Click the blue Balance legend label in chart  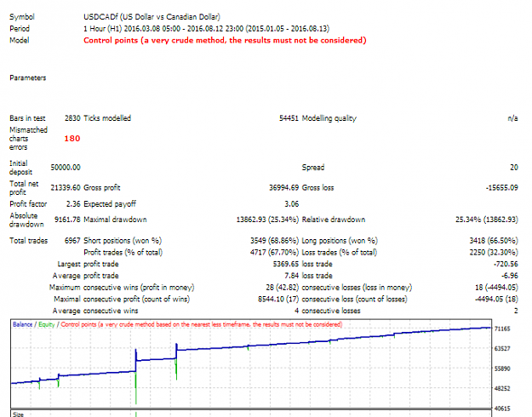click(x=22, y=325)
